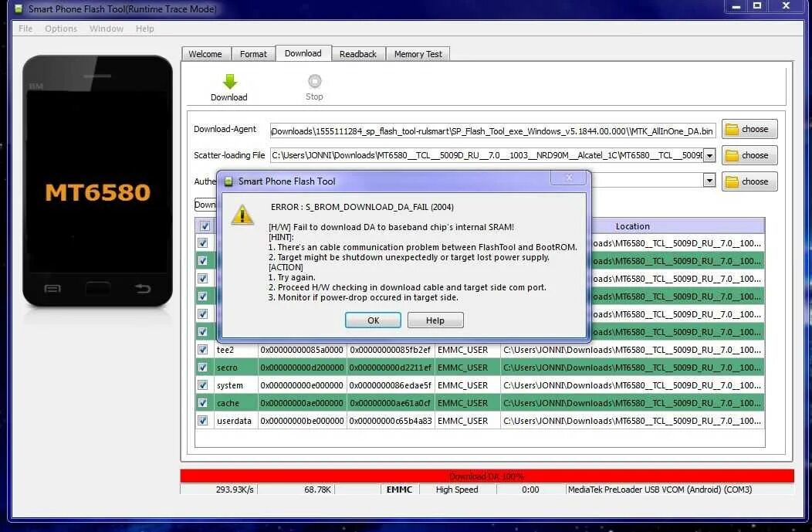This screenshot has height=532, width=812.
Task: Click the 293.93K/s speed status
Action: pos(235,490)
